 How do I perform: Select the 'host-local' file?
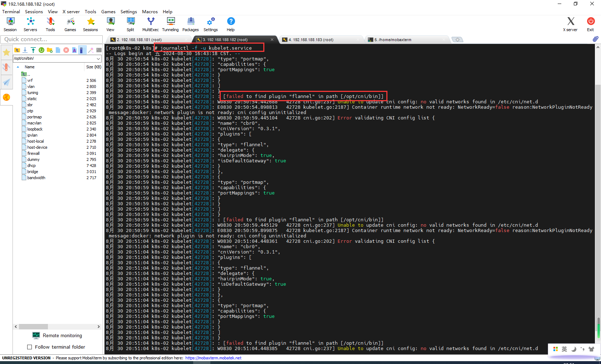tap(35, 141)
